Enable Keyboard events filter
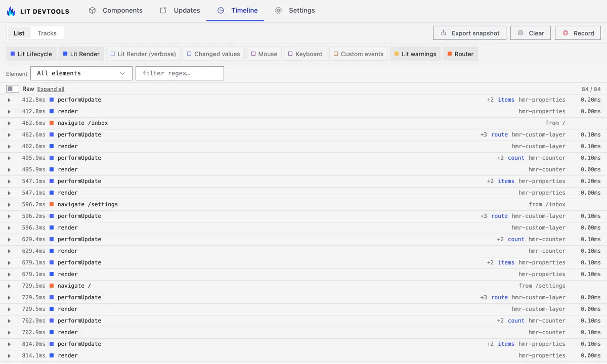This screenshot has width=607, height=364. (x=306, y=54)
